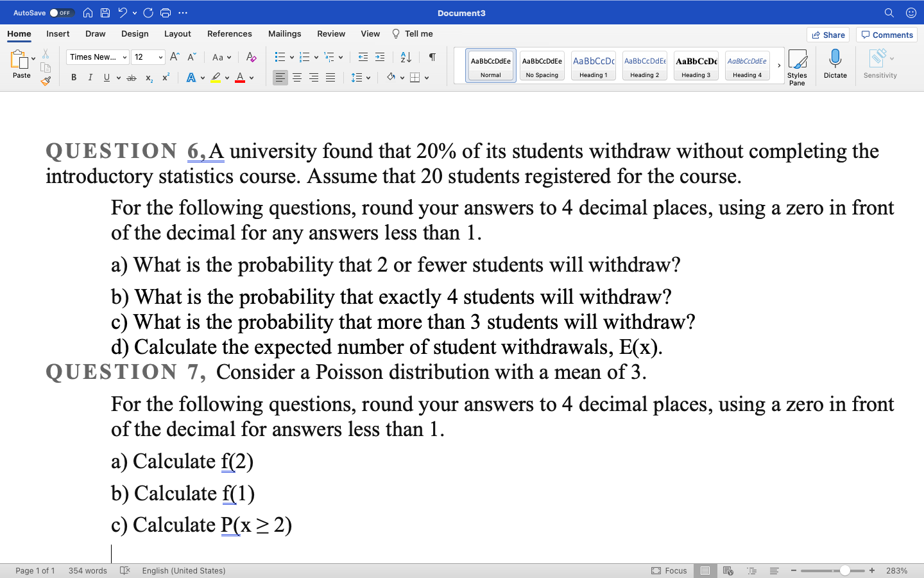924x578 pixels.
Task: Click the Decrease Indent icon
Action: coord(363,57)
